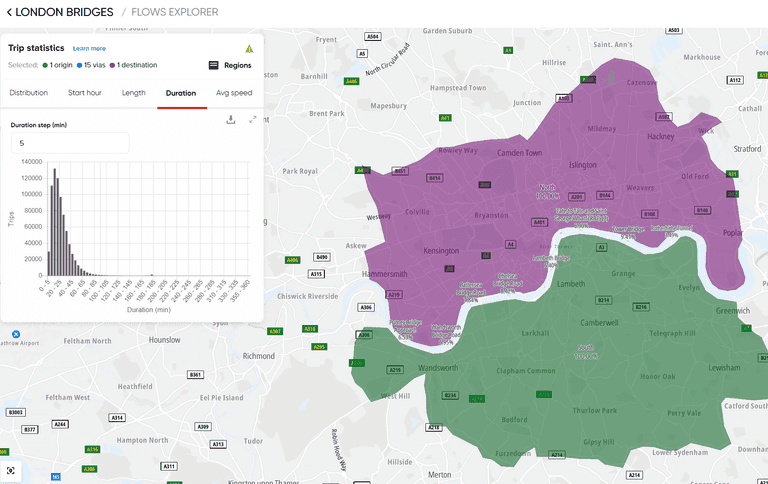The height and width of the screenshot is (484, 768).
Task: Open the Start hour tab
Action: pos(84,93)
